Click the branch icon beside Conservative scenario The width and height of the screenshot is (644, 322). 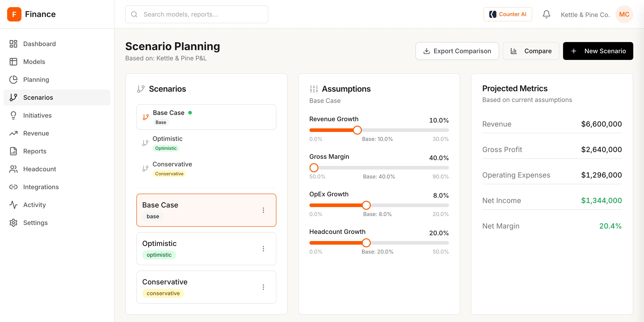click(x=145, y=169)
